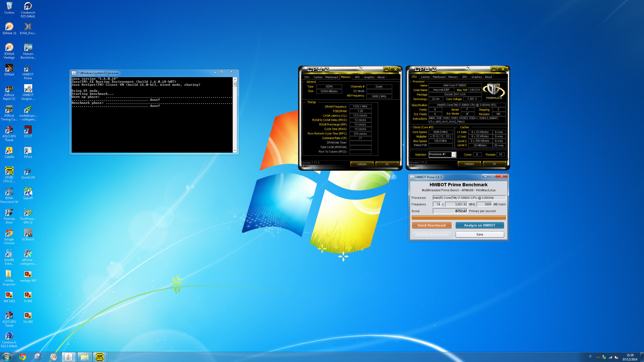Open UCBench desktop shortcut

[28, 235]
